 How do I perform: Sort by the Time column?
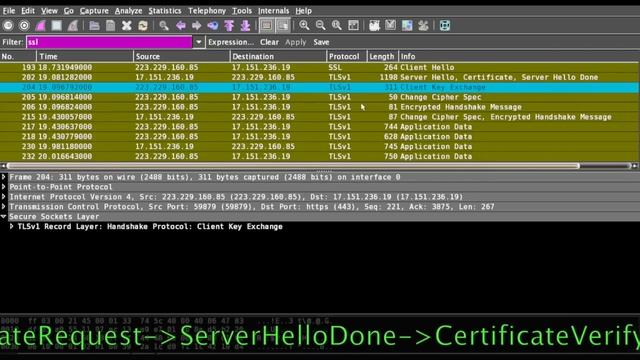point(85,56)
